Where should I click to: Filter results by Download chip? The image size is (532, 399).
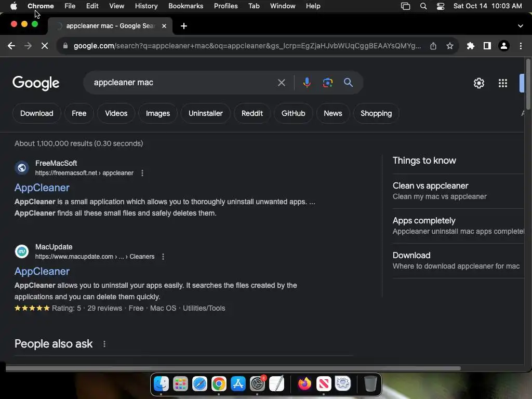(37, 113)
